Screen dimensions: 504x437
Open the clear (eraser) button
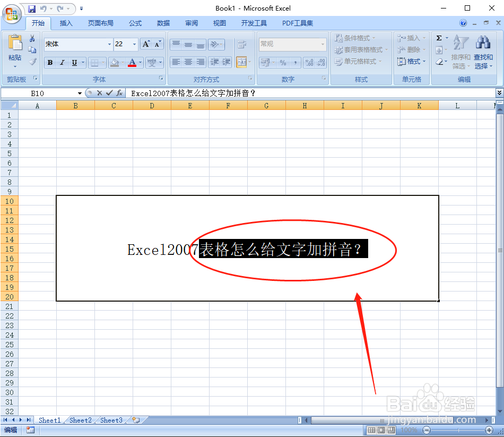(x=440, y=62)
